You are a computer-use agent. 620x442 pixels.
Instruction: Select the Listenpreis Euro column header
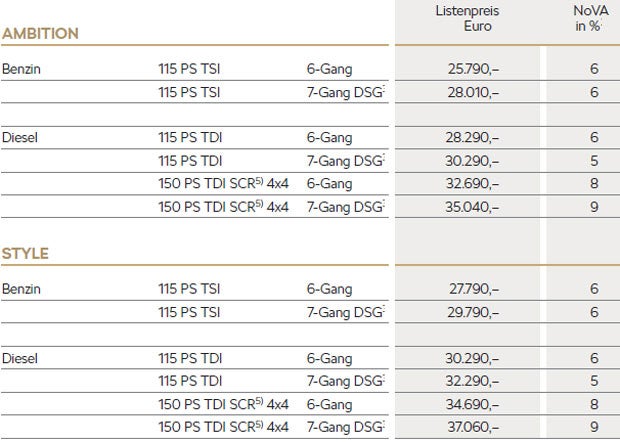pos(467,18)
